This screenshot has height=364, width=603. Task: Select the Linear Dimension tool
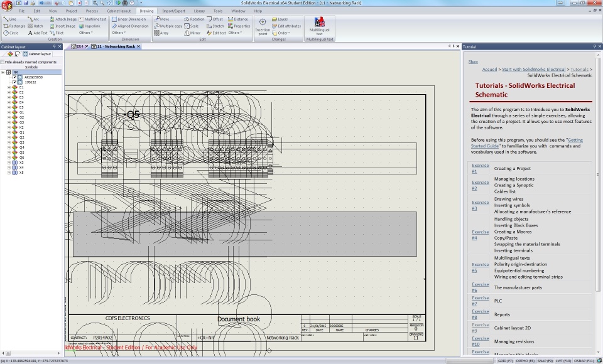[129, 19]
